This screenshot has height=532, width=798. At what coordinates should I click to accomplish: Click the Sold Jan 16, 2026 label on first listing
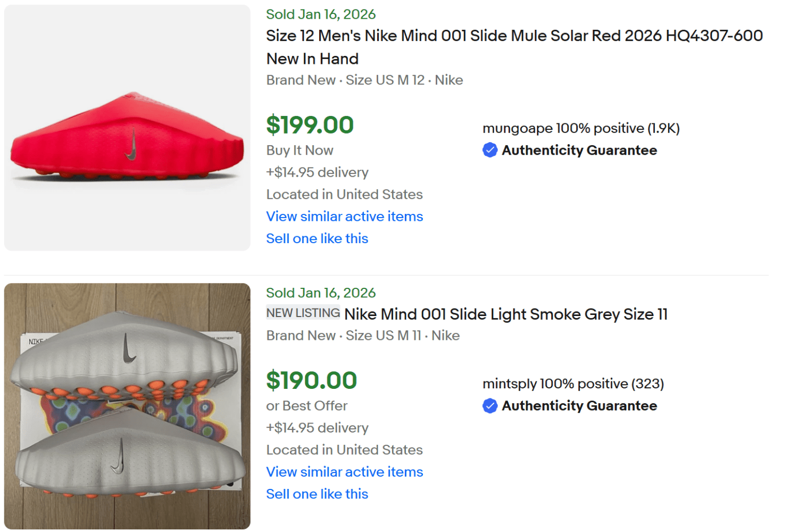click(321, 14)
